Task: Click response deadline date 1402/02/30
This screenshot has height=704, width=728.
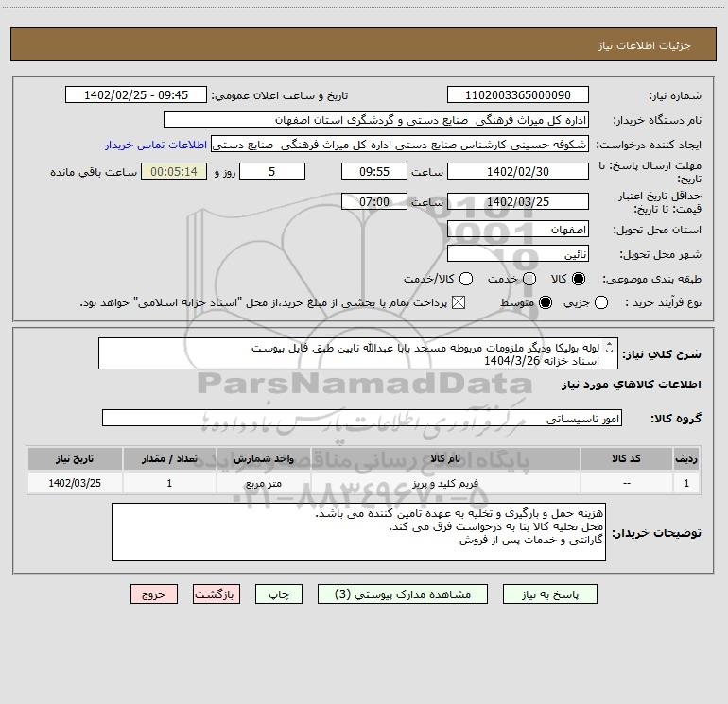Action: tap(518, 171)
